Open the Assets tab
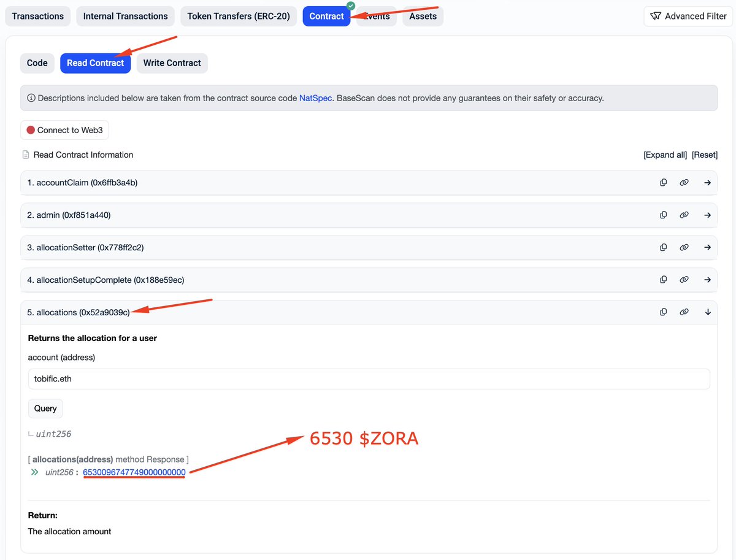The height and width of the screenshot is (560, 736). point(423,17)
